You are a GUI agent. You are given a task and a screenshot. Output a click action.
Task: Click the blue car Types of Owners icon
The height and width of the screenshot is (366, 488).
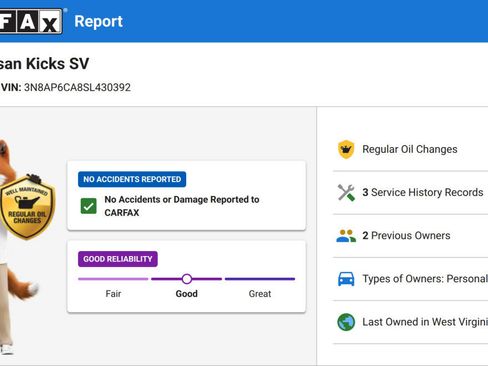coord(346,279)
